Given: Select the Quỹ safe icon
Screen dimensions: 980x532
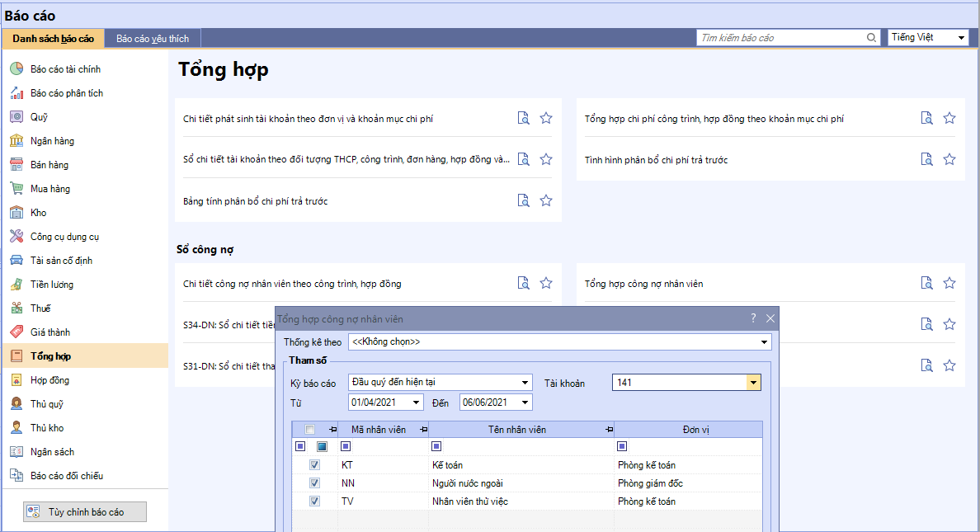Looking at the screenshot, I should (x=16, y=117).
